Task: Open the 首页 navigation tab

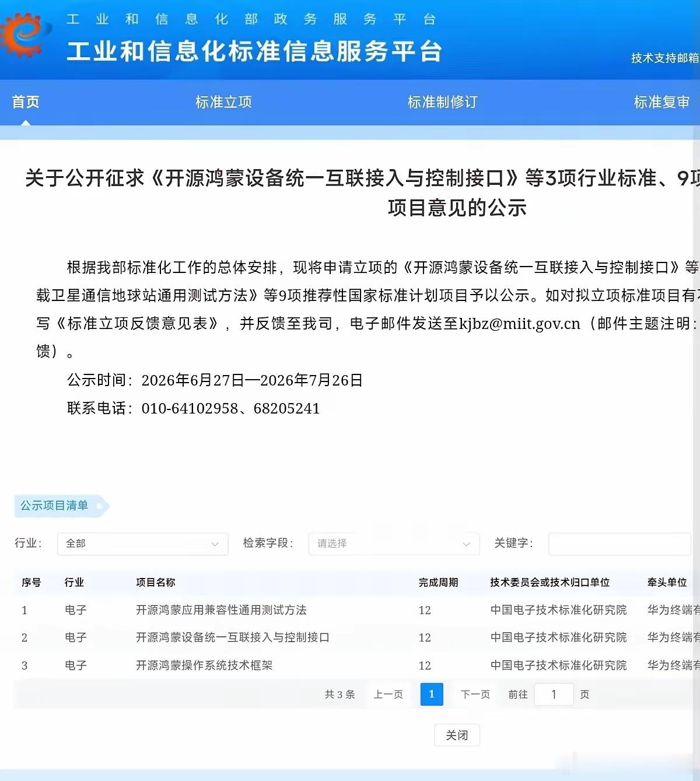Action: click(x=26, y=102)
